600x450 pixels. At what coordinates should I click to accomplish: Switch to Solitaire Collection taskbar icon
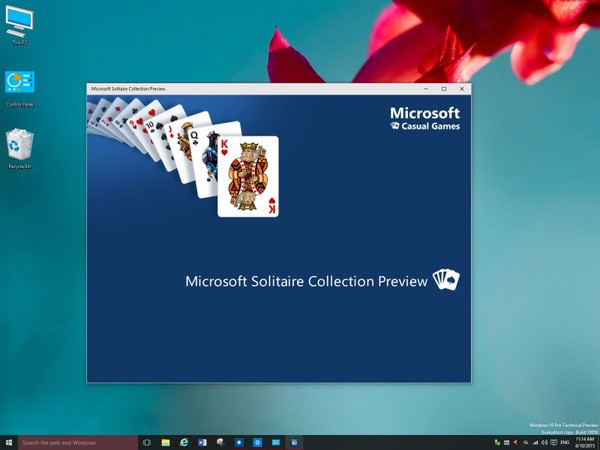click(294, 443)
